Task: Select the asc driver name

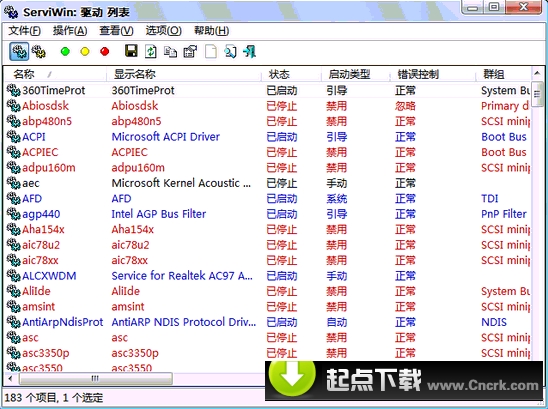Action: 30,337
